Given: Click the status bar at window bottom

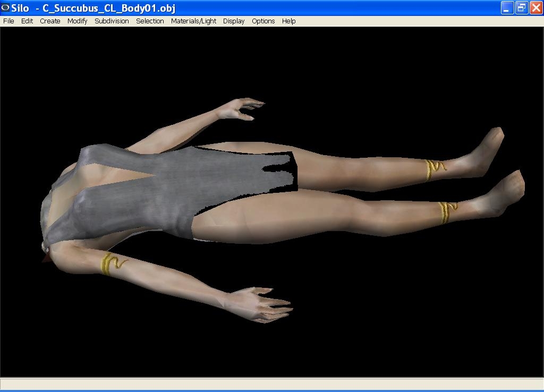Looking at the screenshot, I should 272,384.
